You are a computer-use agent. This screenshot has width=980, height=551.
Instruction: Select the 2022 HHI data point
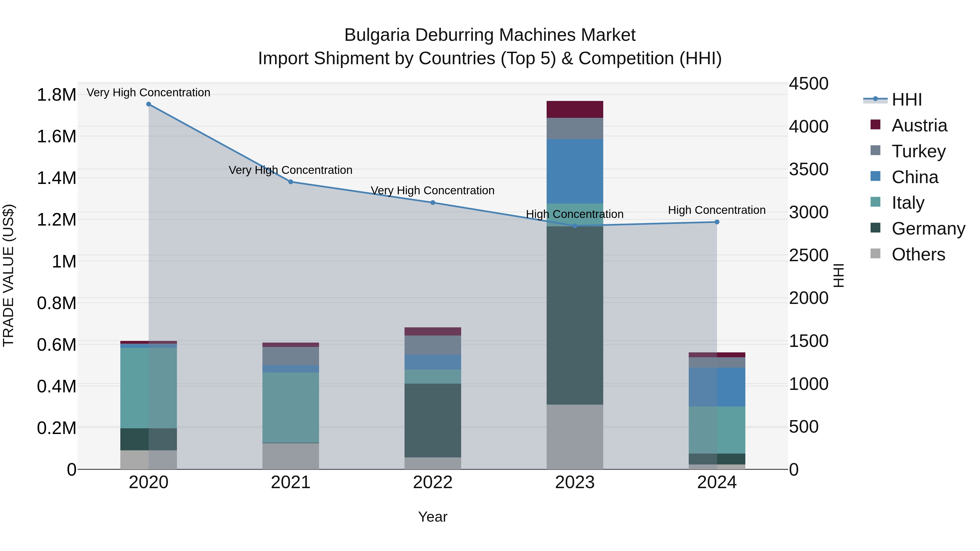click(433, 203)
